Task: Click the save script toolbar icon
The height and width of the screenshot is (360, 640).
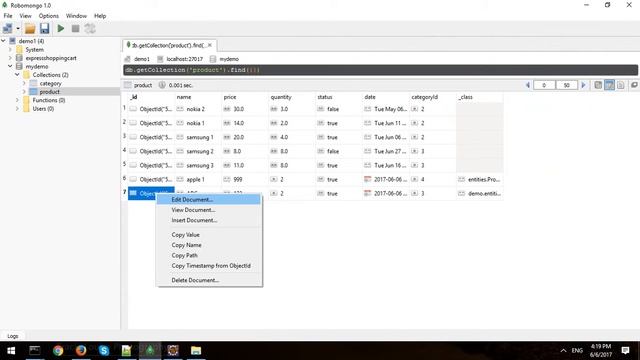Action: (x=44, y=29)
